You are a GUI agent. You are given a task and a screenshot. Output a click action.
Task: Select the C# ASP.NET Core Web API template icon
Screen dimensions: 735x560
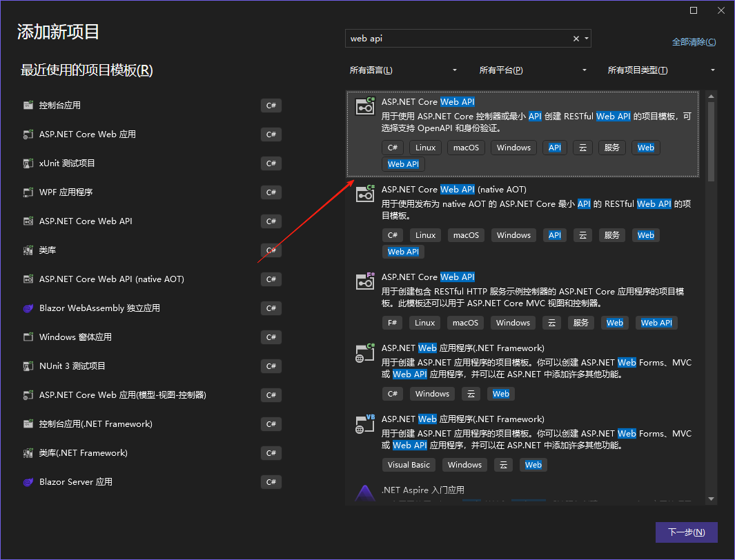[x=365, y=106]
